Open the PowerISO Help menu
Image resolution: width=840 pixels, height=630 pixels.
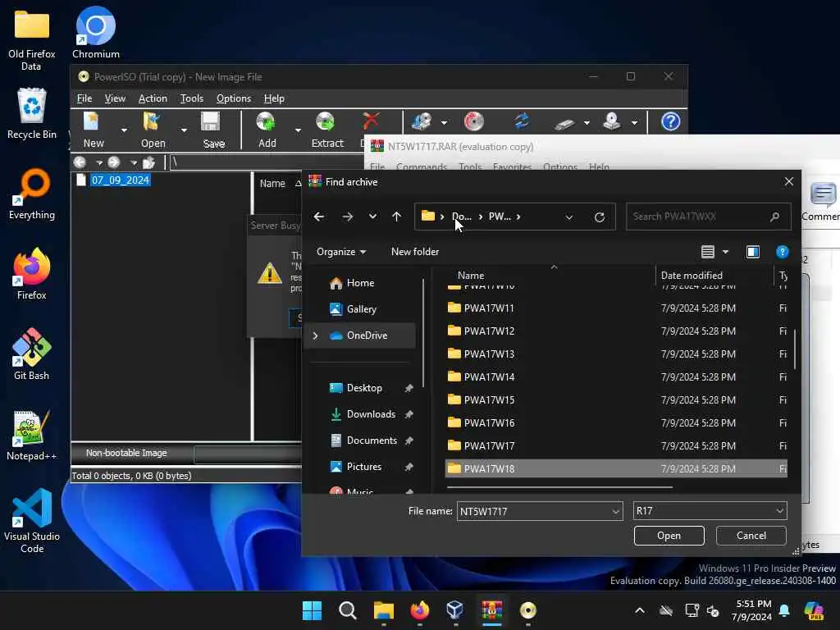[274, 98]
